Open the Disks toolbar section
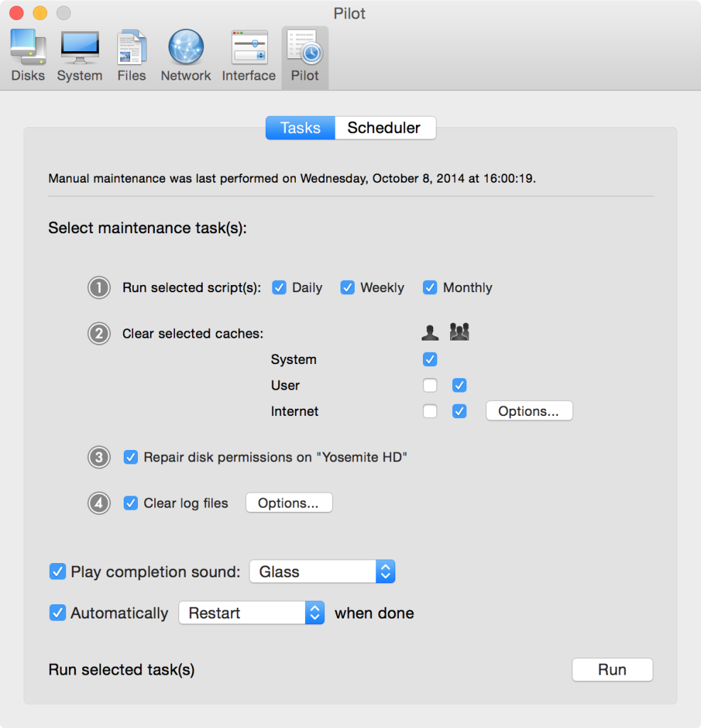The height and width of the screenshot is (728, 701). click(x=28, y=55)
